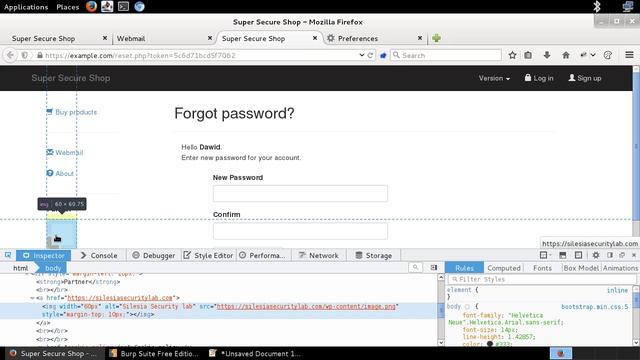Switch to the Fonts sidebar tab
Screen dimensions: 640x360
(x=542, y=268)
